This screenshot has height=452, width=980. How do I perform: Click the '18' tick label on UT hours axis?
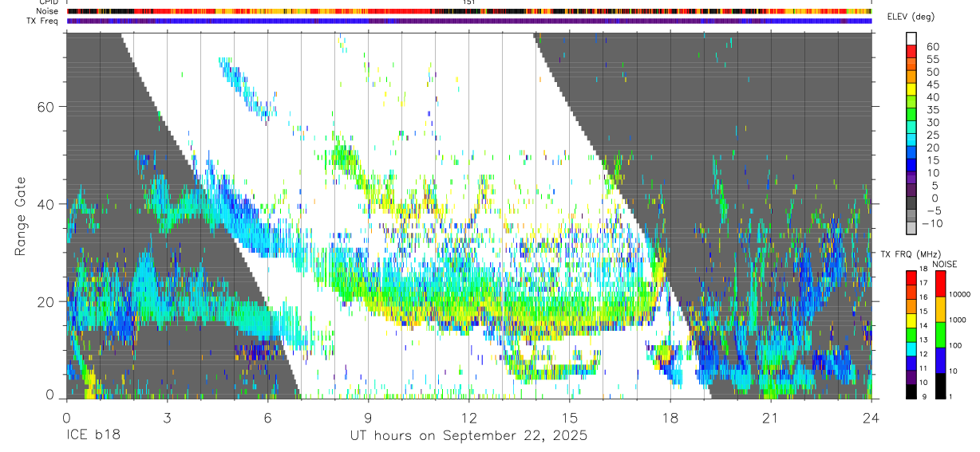click(x=670, y=418)
